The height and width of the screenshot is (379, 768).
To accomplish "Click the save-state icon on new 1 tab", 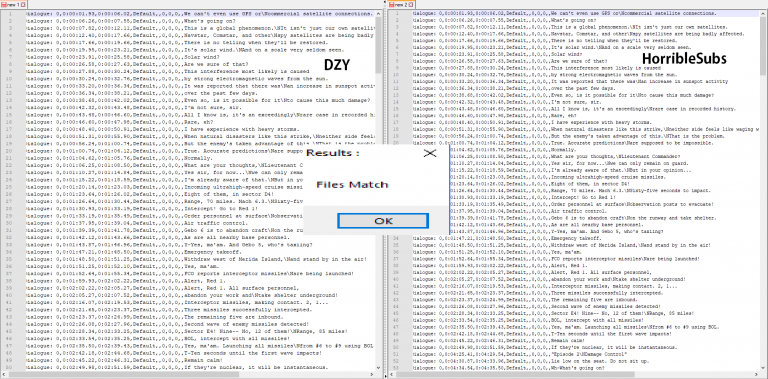I will [x=3, y=4].
